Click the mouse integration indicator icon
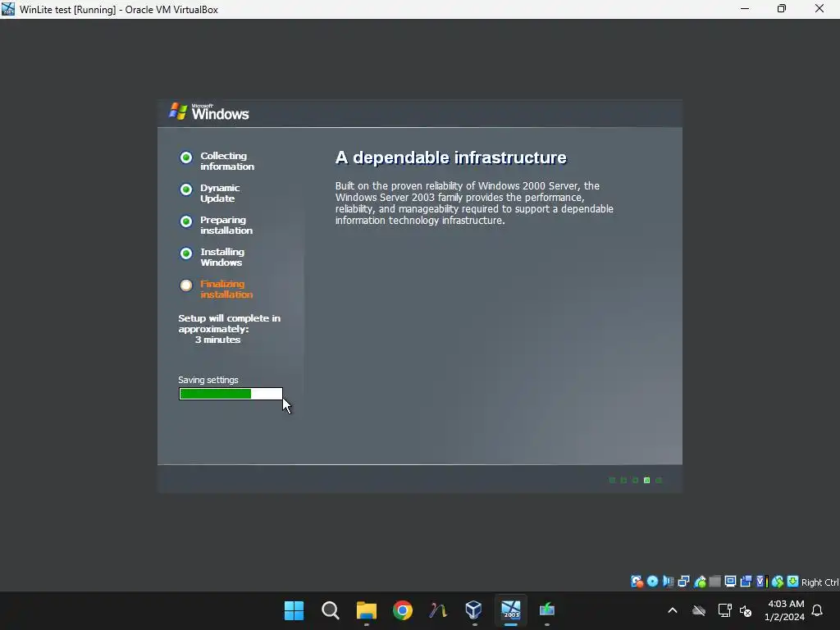 coord(778,582)
